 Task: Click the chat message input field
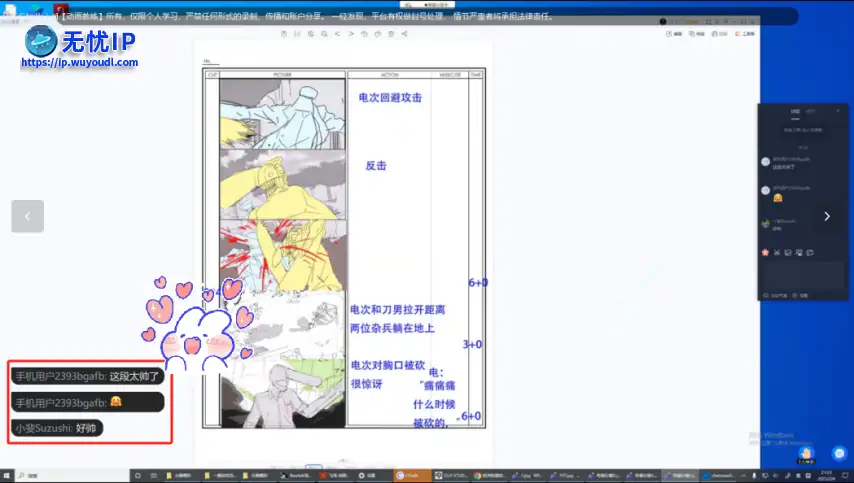803,274
